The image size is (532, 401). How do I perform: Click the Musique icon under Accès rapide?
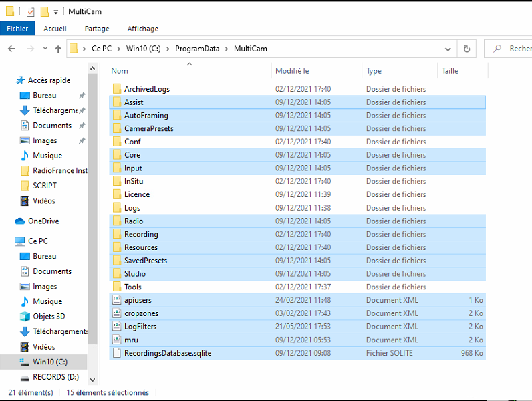[25, 156]
